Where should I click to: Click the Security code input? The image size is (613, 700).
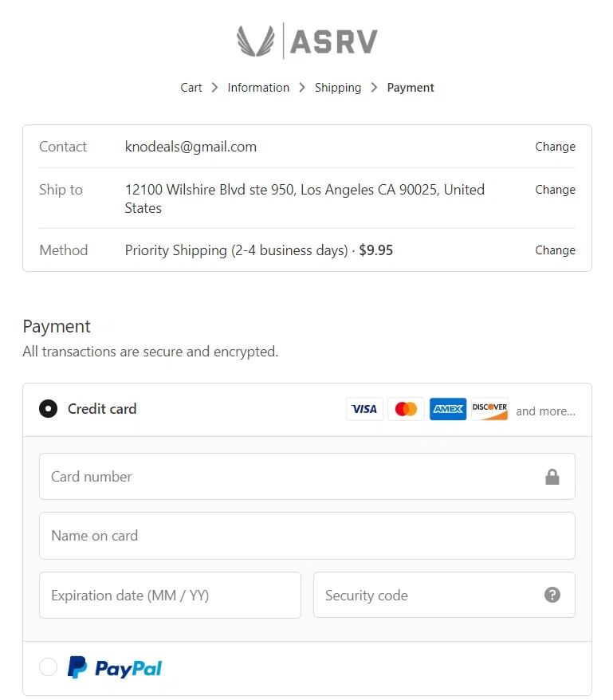(426, 595)
